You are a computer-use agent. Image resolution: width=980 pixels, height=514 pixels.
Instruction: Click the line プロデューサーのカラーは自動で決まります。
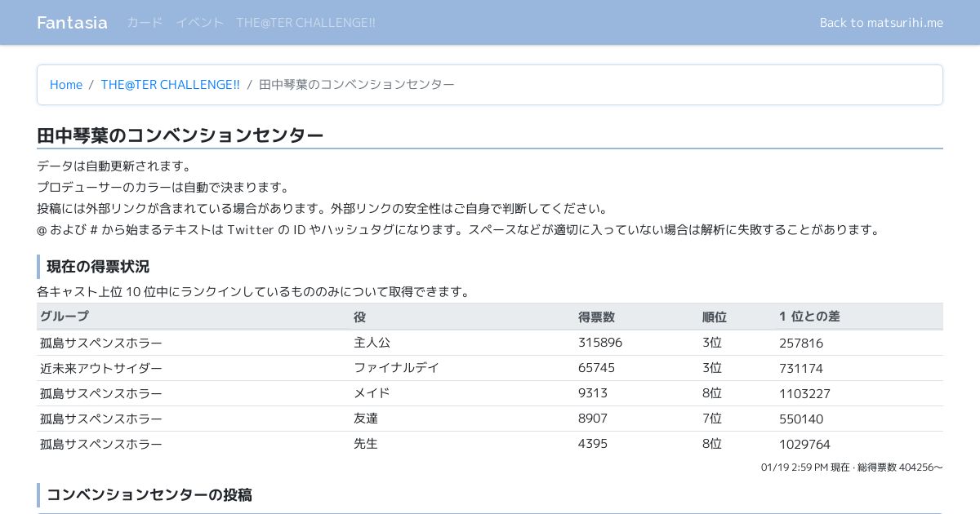[x=165, y=188]
